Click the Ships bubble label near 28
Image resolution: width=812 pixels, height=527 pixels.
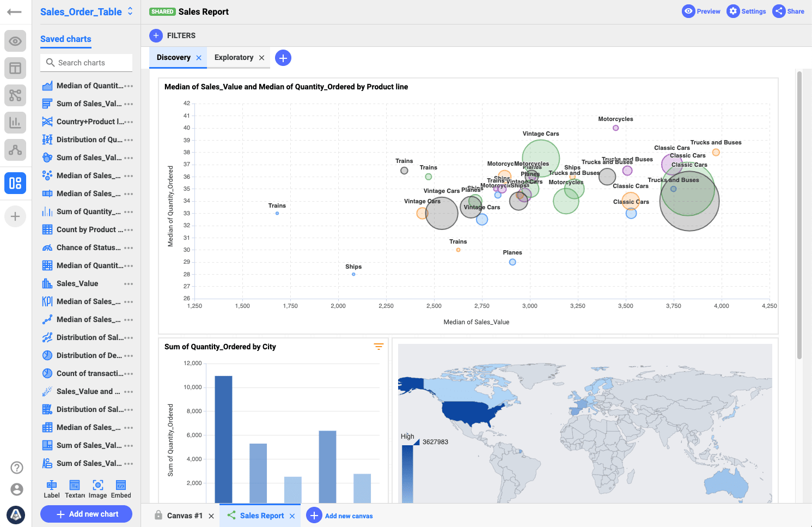tap(353, 266)
